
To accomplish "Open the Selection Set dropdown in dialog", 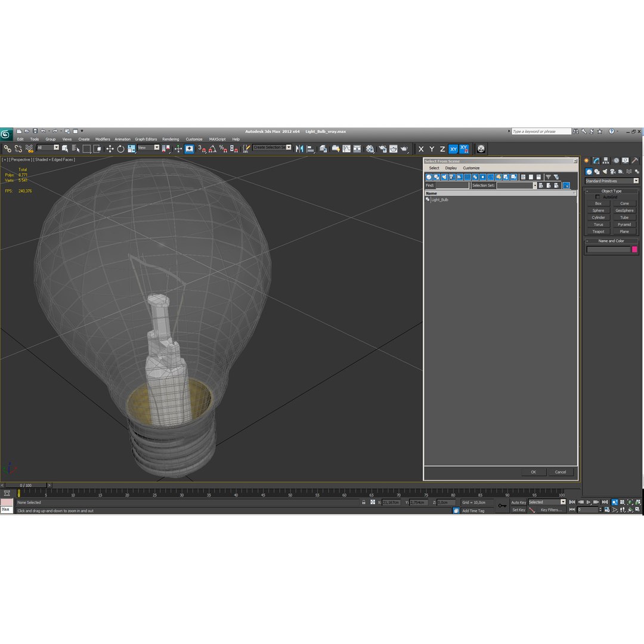I will (x=535, y=185).
